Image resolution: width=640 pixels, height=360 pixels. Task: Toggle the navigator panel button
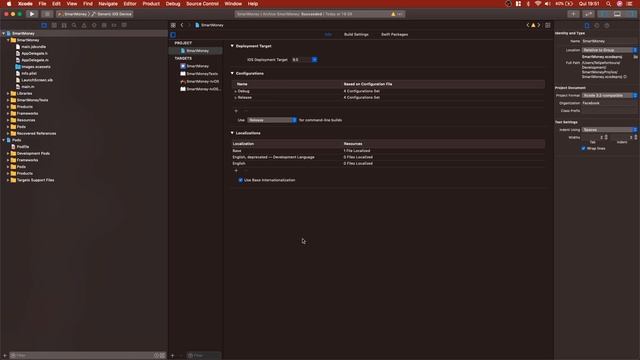604,14
